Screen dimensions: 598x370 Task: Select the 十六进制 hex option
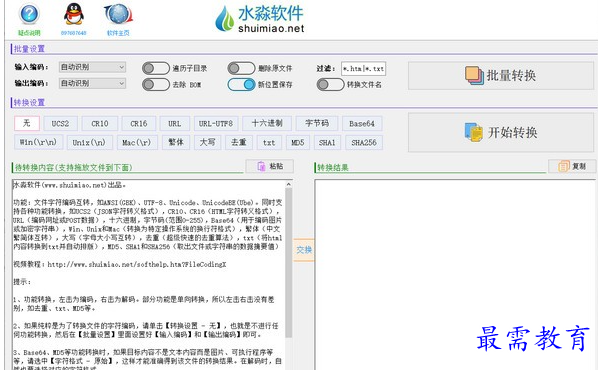[267, 123]
